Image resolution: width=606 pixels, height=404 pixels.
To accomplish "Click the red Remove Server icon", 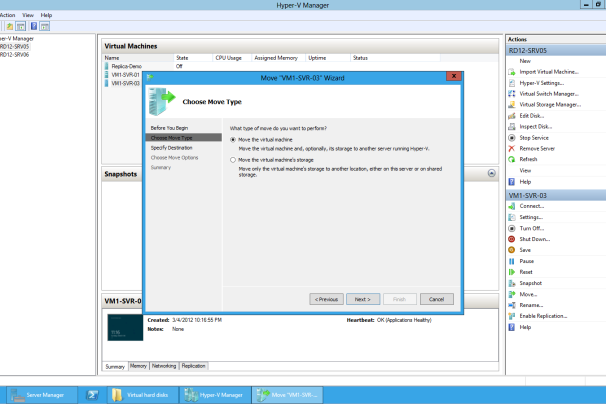I will pos(512,148).
